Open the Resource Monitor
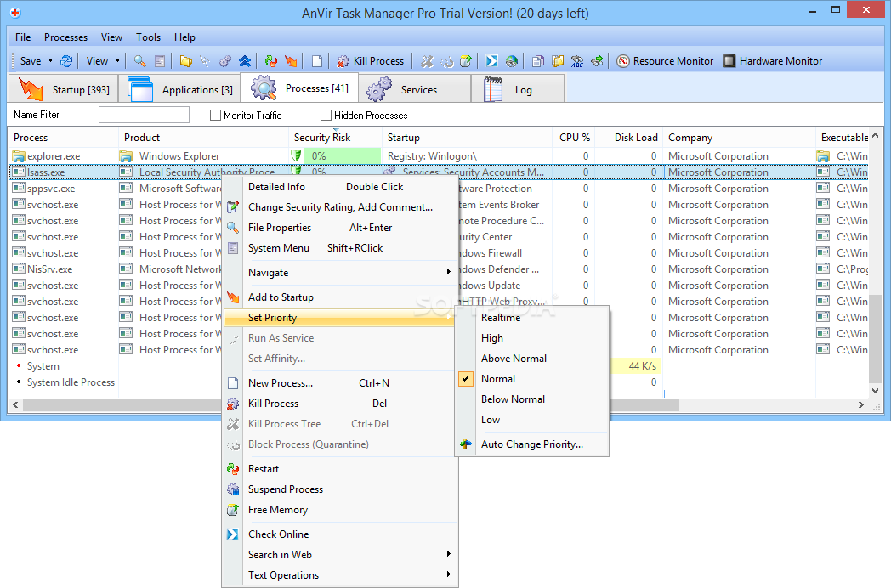 pyautogui.click(x=665, y=61)
